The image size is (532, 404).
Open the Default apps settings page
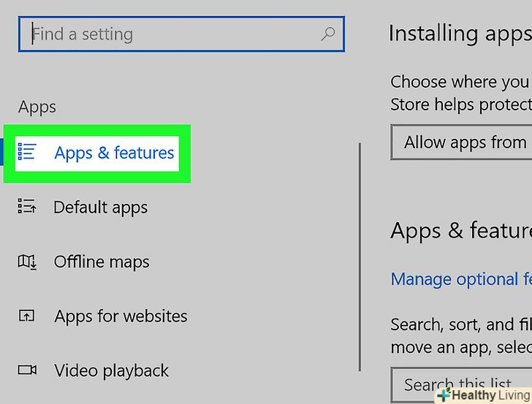[x=100, y=207]
